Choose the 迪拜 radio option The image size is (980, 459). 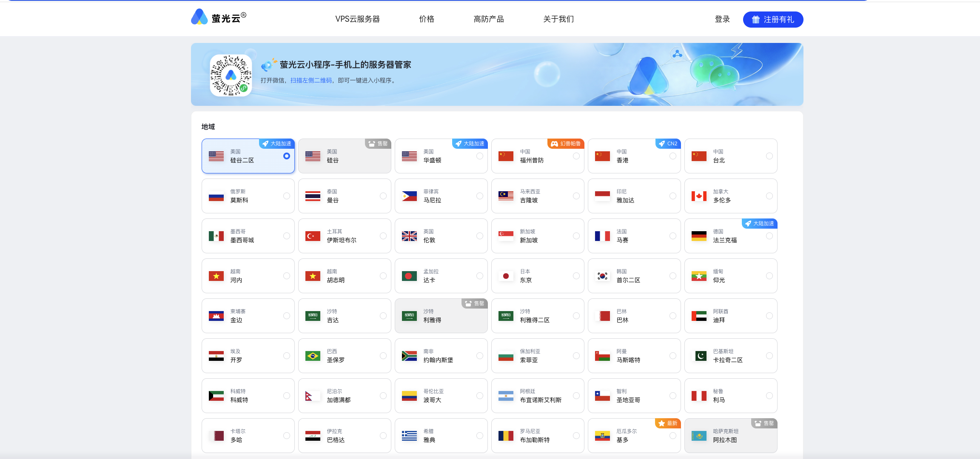click(x=769, y=316)
